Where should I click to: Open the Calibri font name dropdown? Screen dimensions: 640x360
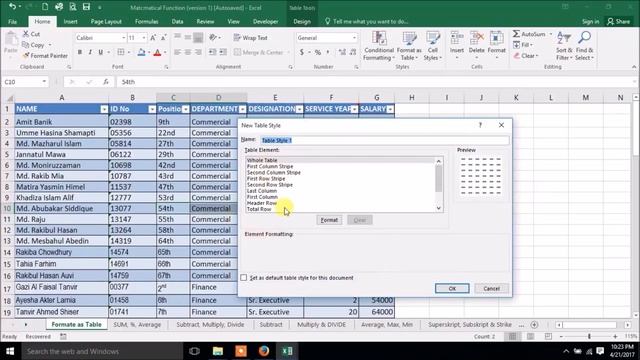tap(123, 38)
